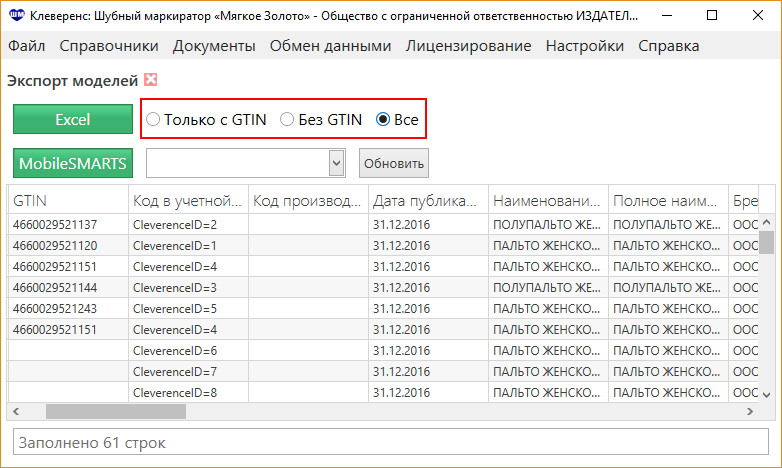
Task: Sort by the GTIN column header
Action: coord(68,201)
